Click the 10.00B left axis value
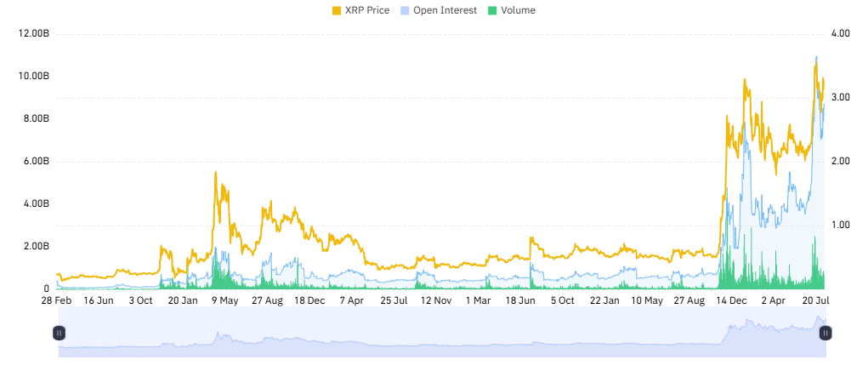The height and width of the screenshot is (383, 868). pyautogui.click(x=34, y=76)
